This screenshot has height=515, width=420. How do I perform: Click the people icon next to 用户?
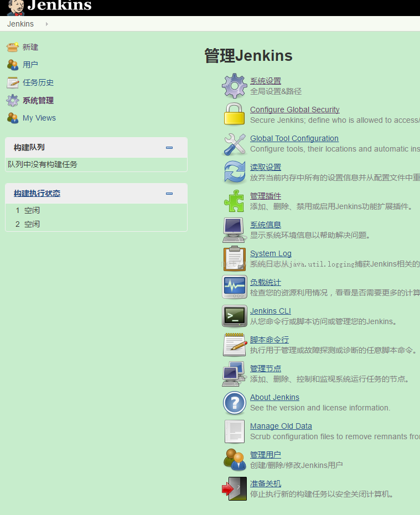click(x=13, y=65)
